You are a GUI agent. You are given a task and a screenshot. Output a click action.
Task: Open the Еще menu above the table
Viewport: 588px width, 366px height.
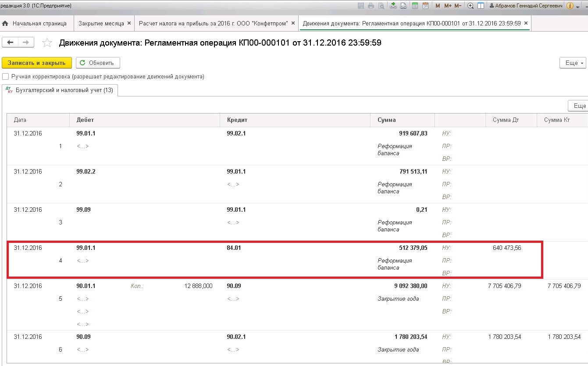[579, 106]
